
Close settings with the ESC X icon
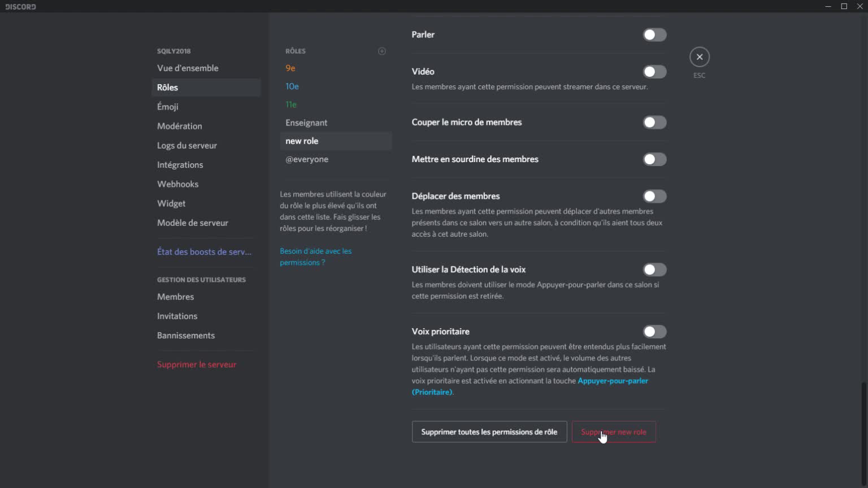699,57
